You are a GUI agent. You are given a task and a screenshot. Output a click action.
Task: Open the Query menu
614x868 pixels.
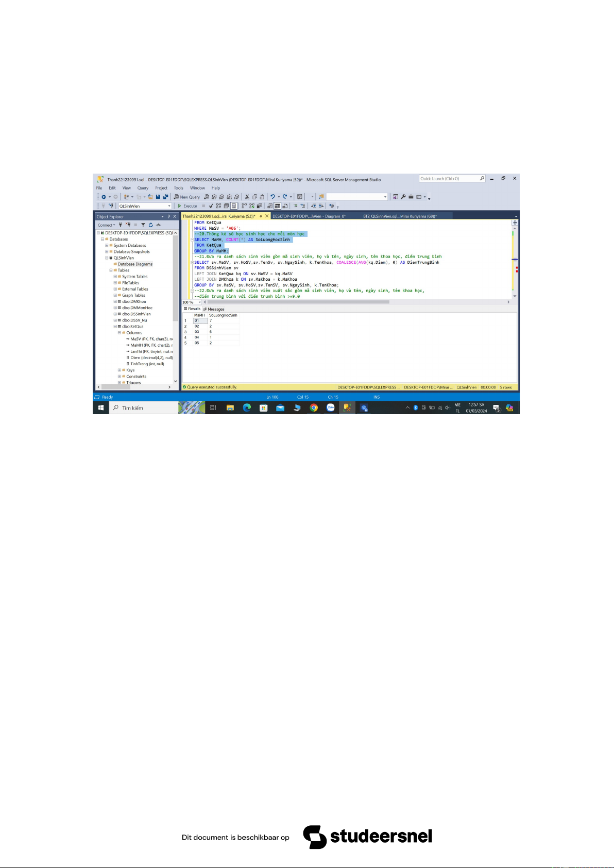(143, 188)
